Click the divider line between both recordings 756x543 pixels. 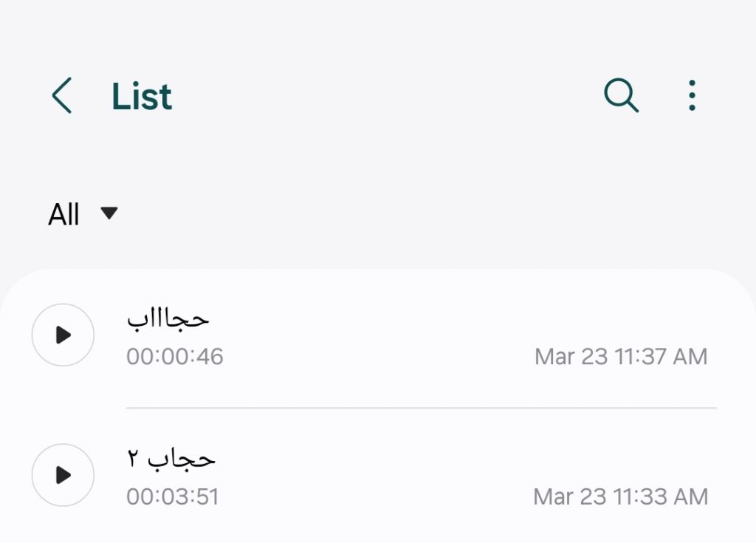pyautogui.click(x=421, y=407)
